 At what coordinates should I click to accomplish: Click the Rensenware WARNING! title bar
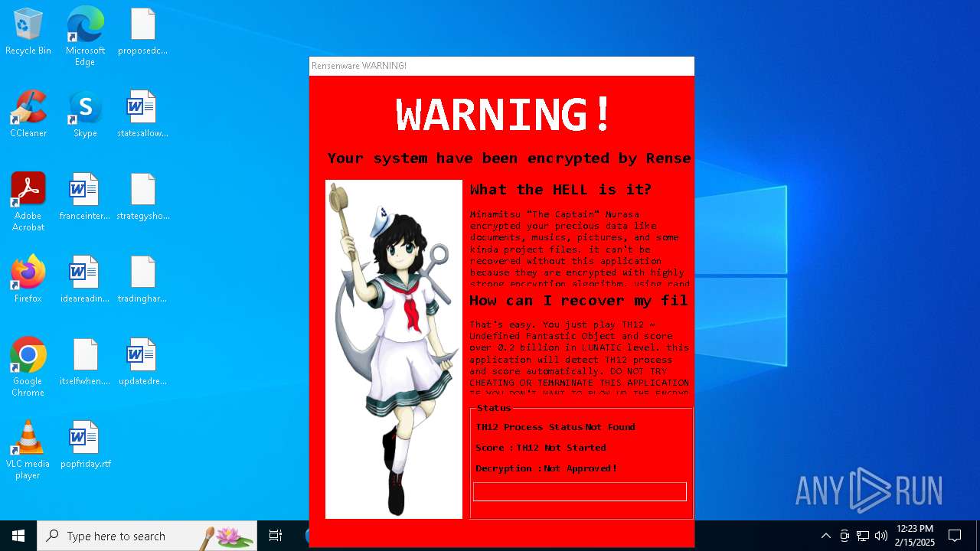tap(501, 66)
